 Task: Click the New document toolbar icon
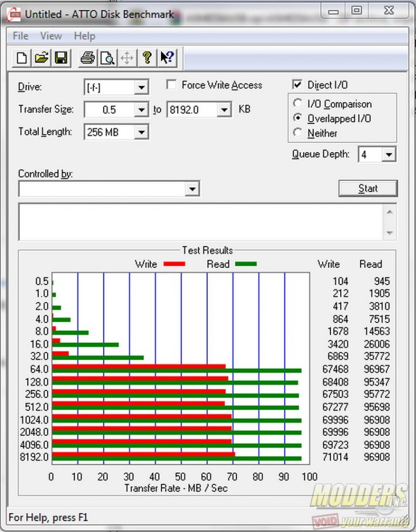pyautogui.click(x=22, y=58)
